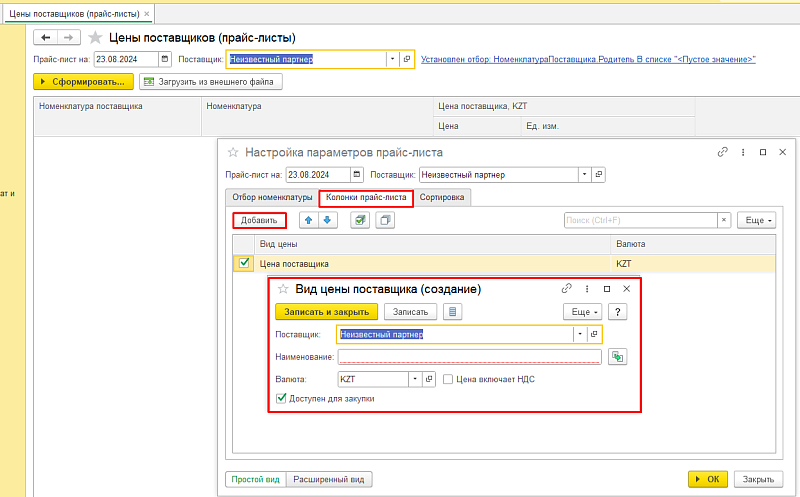This screenshot has width=800, height=497.
Task: Uncheck the Цена поставщика row checkbox
Action: click(x=243, y=264)
